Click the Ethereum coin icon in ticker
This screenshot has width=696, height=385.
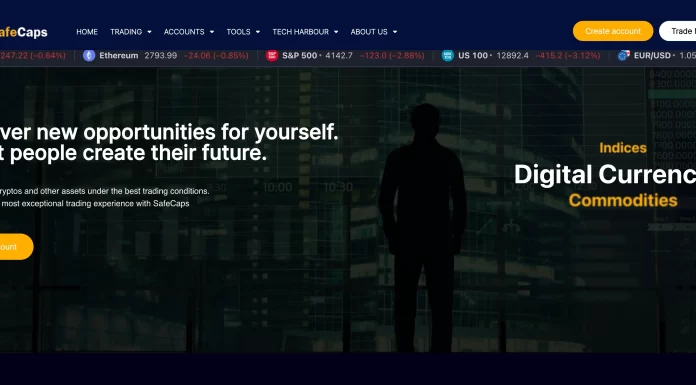click(x=89, y=56)
